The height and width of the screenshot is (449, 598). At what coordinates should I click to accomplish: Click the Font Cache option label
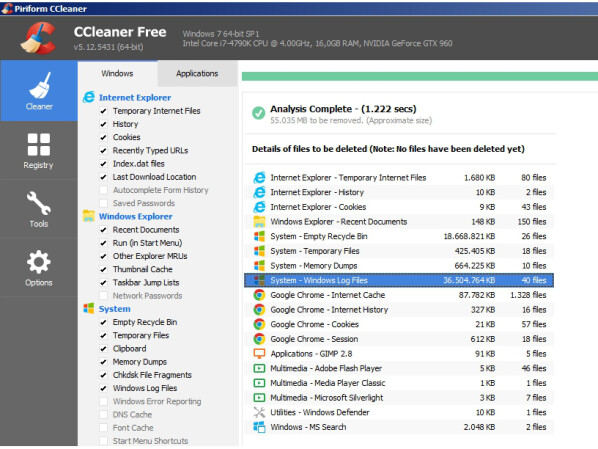click(x=133, y=428)
